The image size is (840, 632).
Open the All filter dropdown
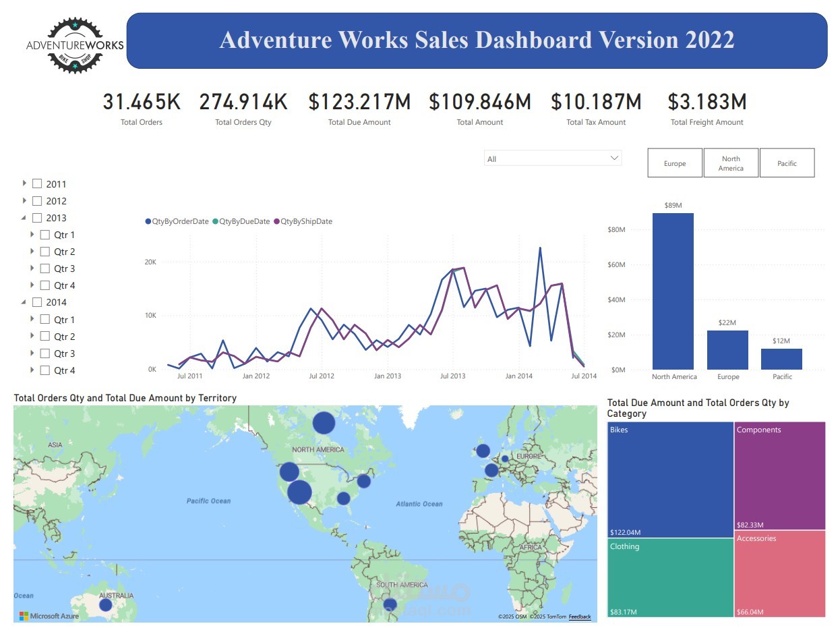(x=613, y=158)
